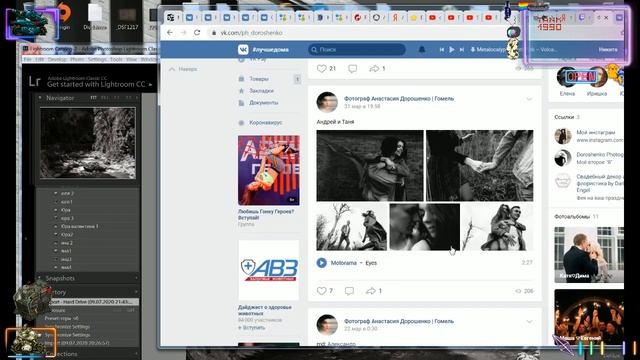Apply the юля 2 preset in Lightroom
This screenshot has height=360, width=640.
67,193
